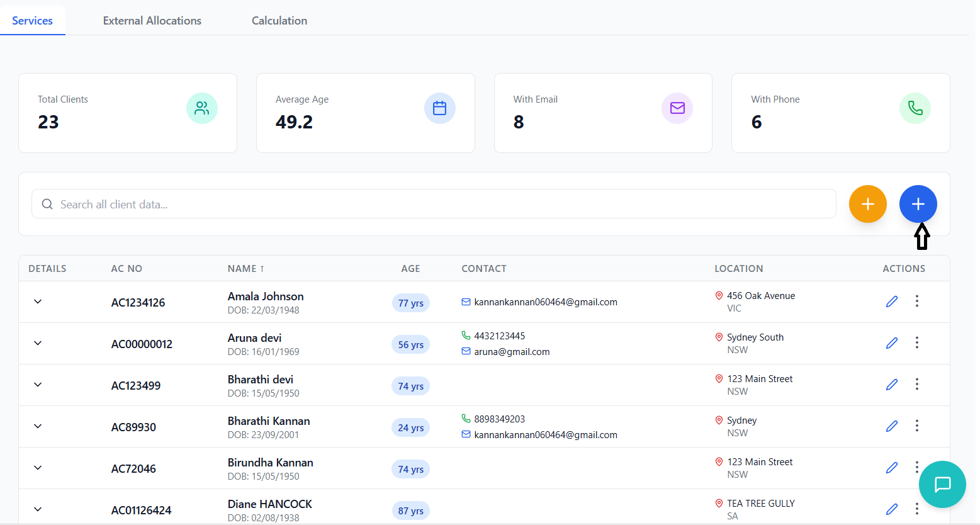Image resolution: width=980 pixels, height=525 pixels.
Task: Click the orange plus button
Action: coord(867,204)
